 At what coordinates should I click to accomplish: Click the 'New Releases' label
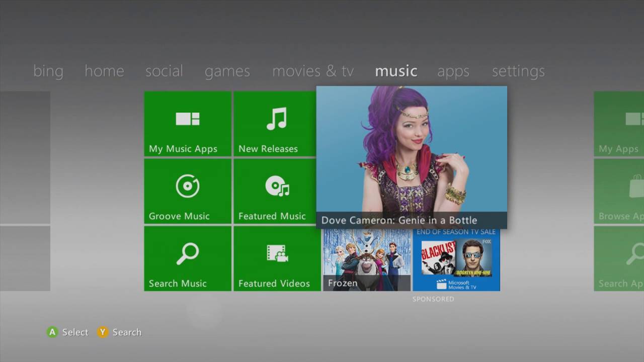(268, 149)
